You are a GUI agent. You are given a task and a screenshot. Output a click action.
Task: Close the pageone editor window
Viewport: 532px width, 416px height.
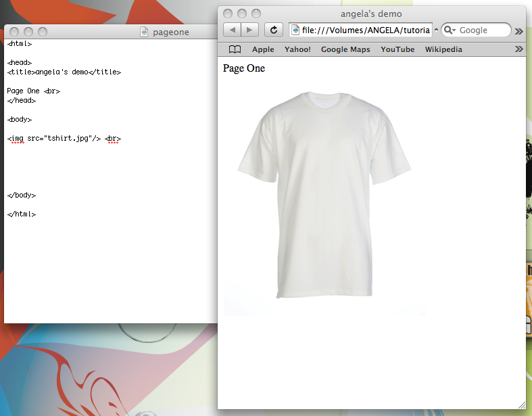[x=14, y=32]
